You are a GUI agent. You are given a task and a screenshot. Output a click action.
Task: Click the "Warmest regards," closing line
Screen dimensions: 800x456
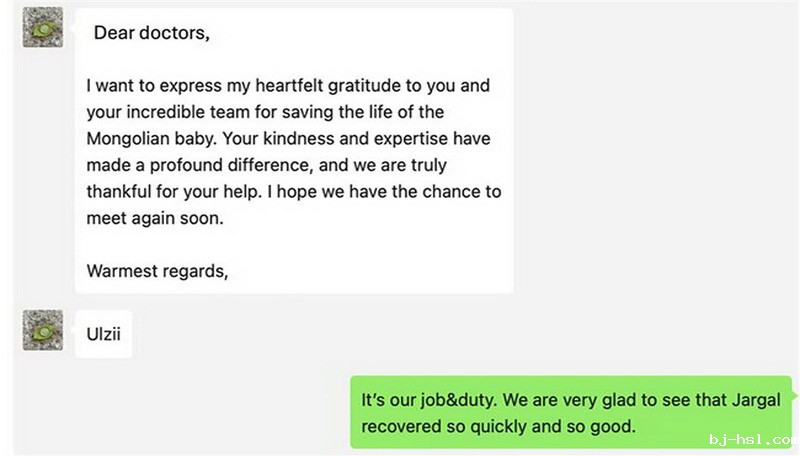(x=158, y=270)
